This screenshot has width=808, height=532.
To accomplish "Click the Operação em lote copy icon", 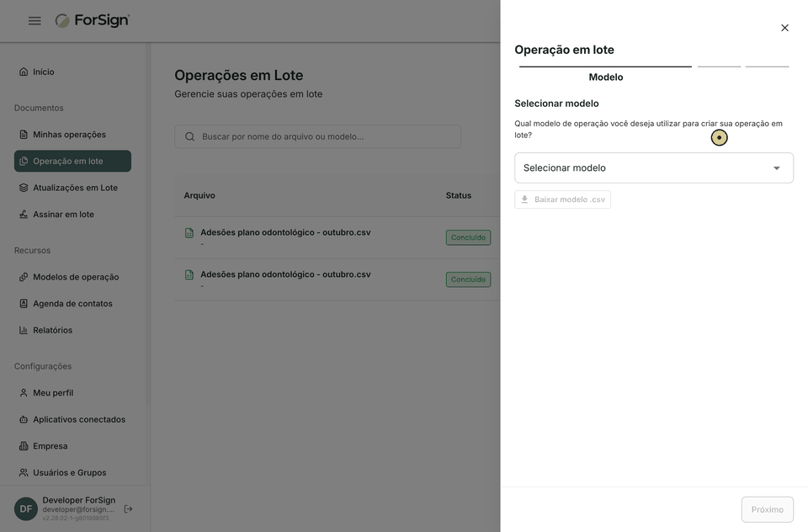I will pyautogui.click(x=24, y=162).
